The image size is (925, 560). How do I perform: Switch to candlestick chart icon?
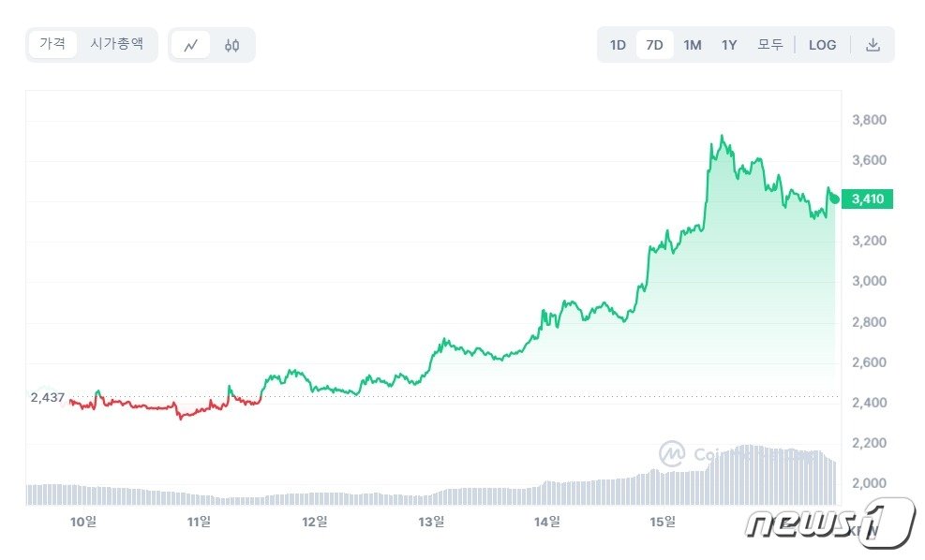pos(232,45)
